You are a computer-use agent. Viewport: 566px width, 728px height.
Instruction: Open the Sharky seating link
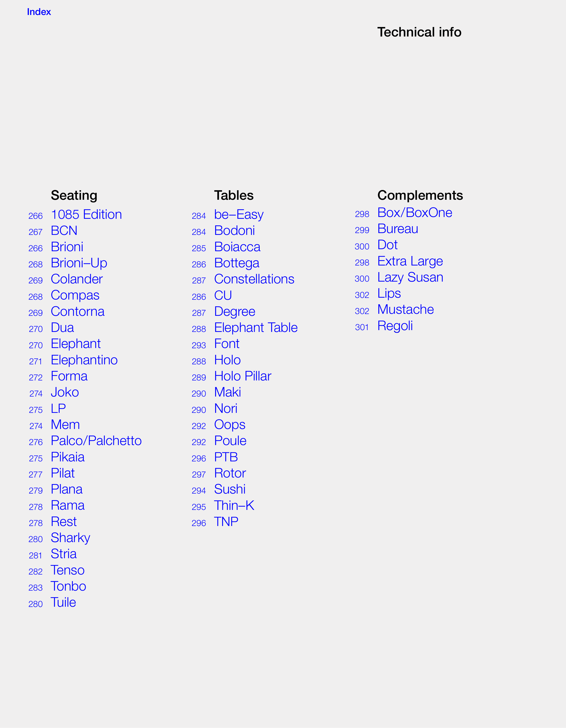click(x=70, y=538)
